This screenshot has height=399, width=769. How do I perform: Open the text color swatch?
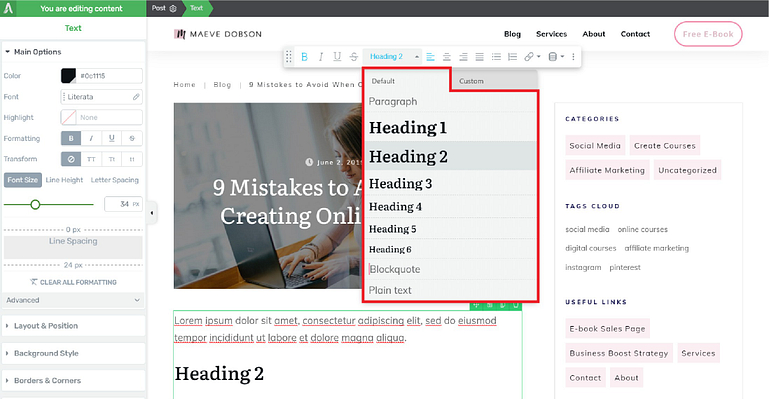(68, 76)
